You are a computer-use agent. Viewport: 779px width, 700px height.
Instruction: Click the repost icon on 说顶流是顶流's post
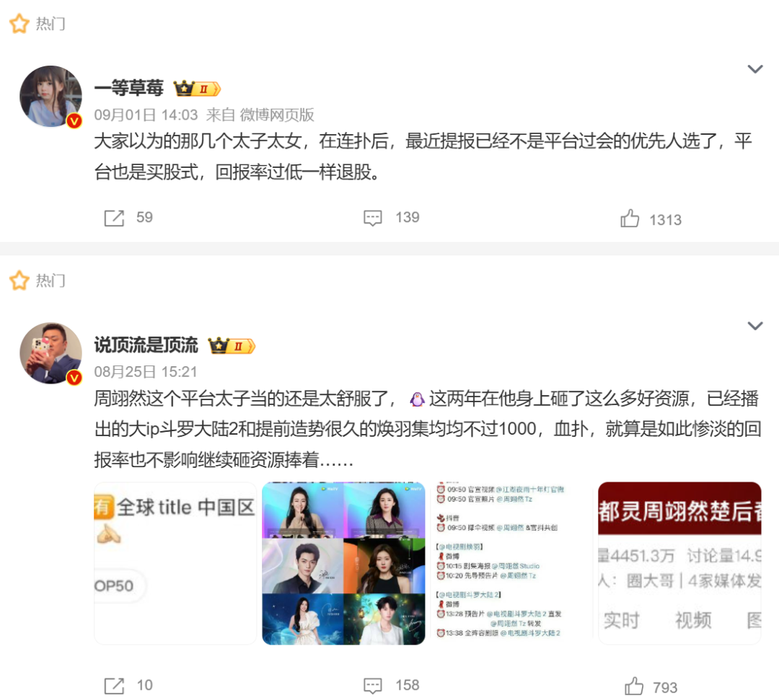[114, 686]
